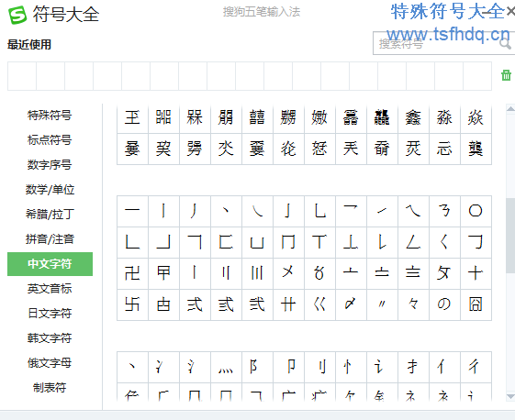Insert the 卐 symbol

(x=132, y=304)
